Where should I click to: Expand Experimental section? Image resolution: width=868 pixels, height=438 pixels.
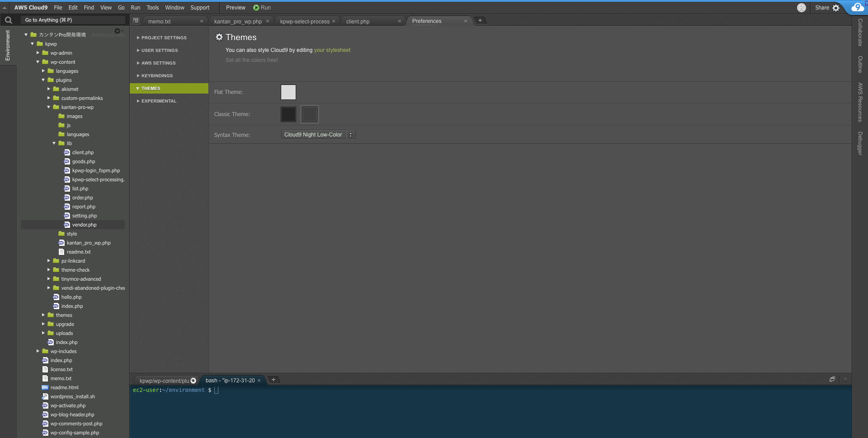[x=169, y=101]
